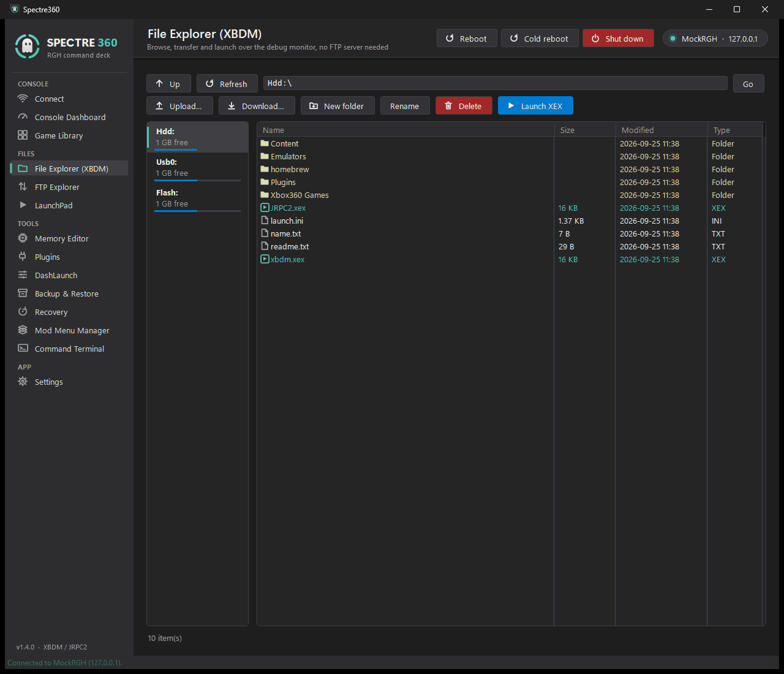Sort files by the Modified column
The image size is (784, 674).
661,130
